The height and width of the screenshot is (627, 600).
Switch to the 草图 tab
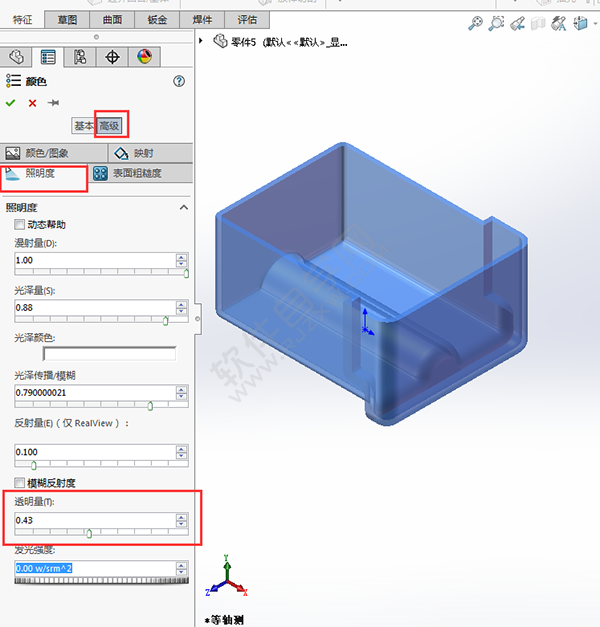point(67,20)
